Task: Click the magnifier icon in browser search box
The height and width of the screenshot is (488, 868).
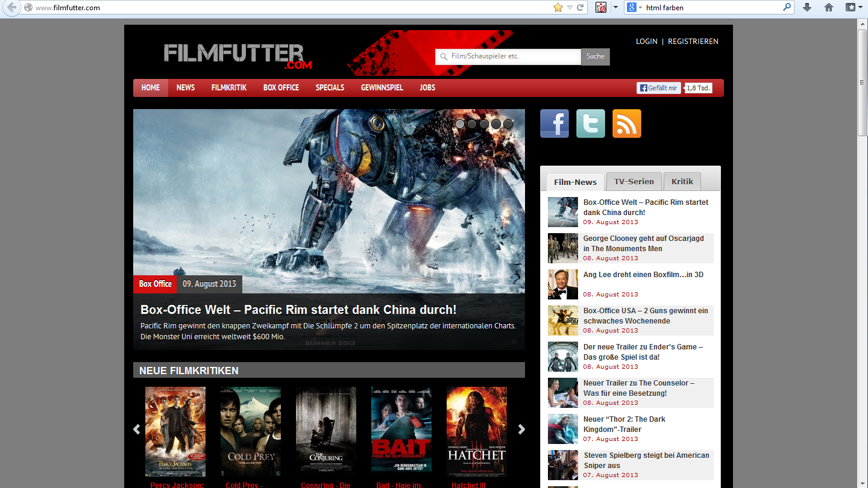Action: (787, 8)
